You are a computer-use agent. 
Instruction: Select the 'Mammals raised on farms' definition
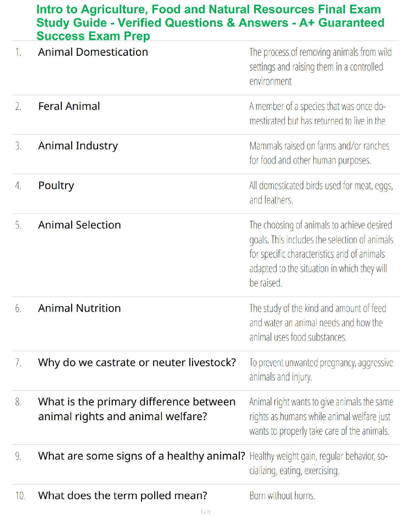click(319, 153)
